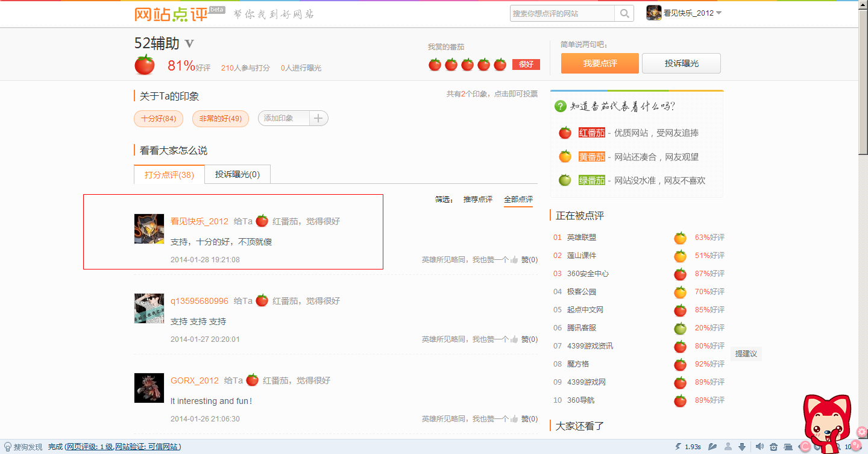Click the top-bar user avatar
This screenshot has width=868, height=454.
654,13
